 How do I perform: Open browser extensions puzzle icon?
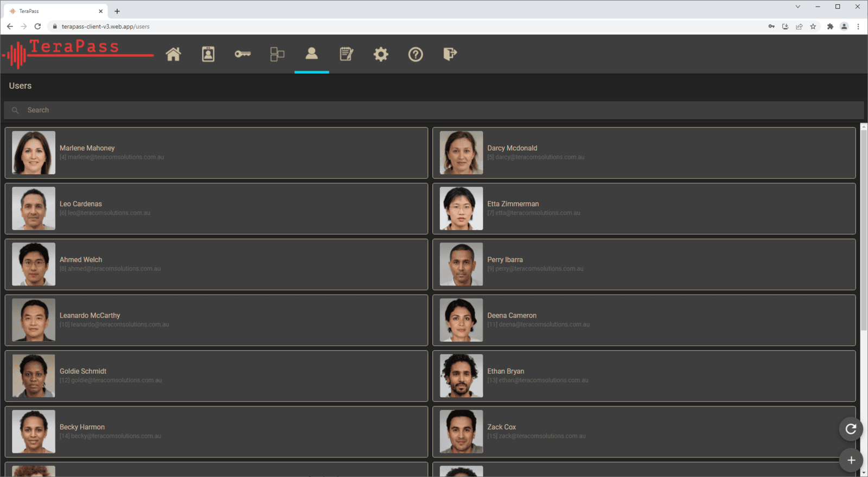[x=830, y=26]
